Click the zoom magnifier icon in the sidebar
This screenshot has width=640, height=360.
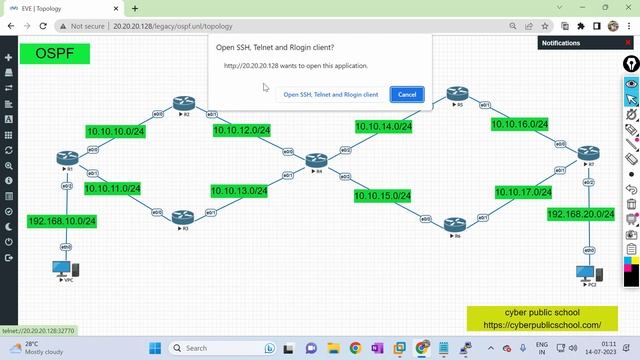pos(9,166)
